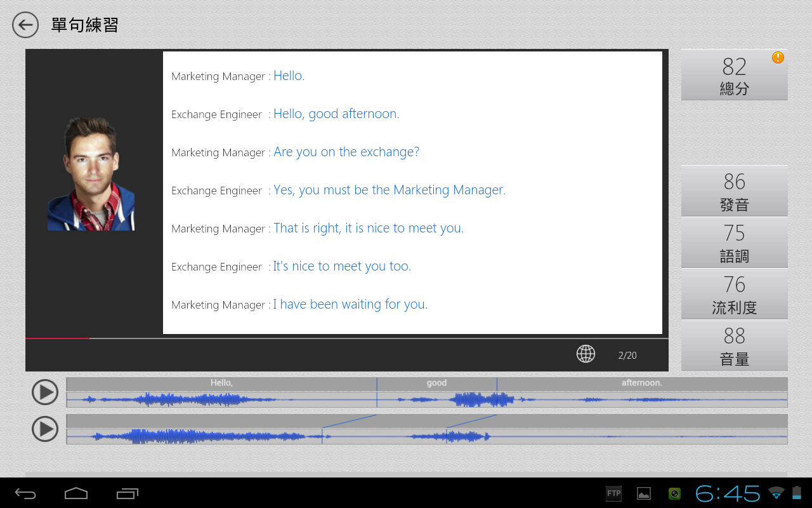
Task: Tap the back arrow beside 單句練習
Action: tap(25, 25)
